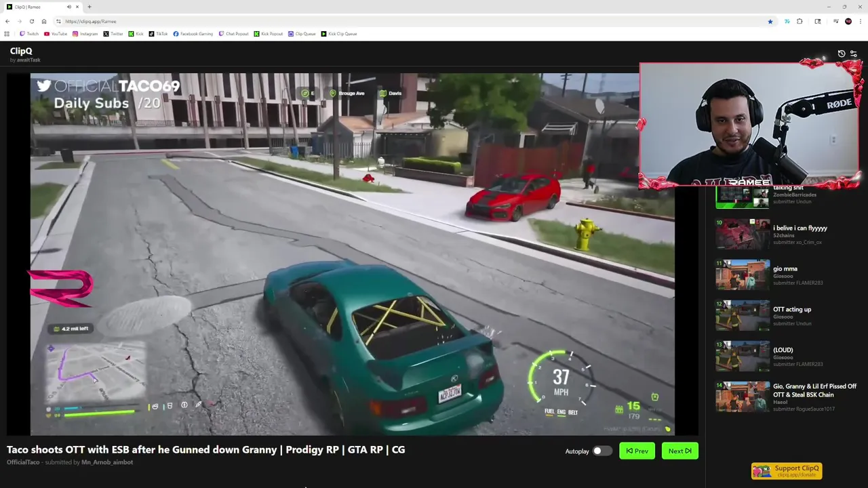
Task: Open the Clip Queue bookmark
Action: [x=302, y=34]
